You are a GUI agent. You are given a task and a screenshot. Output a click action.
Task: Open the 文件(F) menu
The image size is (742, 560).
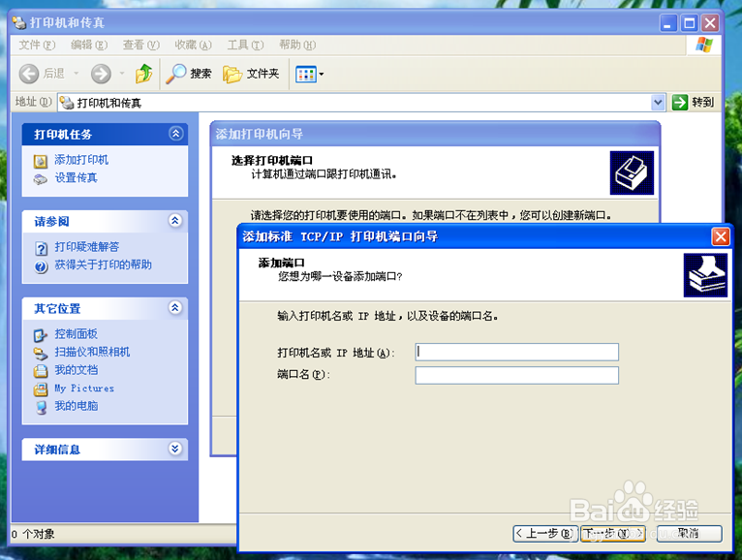click(37, 45)
